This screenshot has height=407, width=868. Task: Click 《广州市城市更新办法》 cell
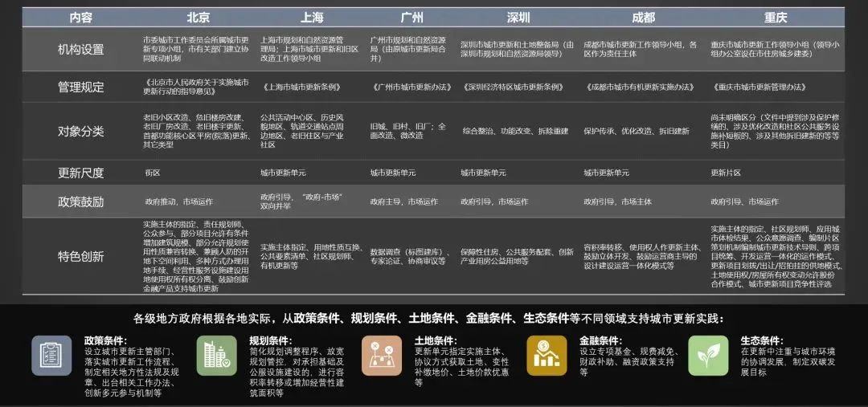[x=412, y=87]
